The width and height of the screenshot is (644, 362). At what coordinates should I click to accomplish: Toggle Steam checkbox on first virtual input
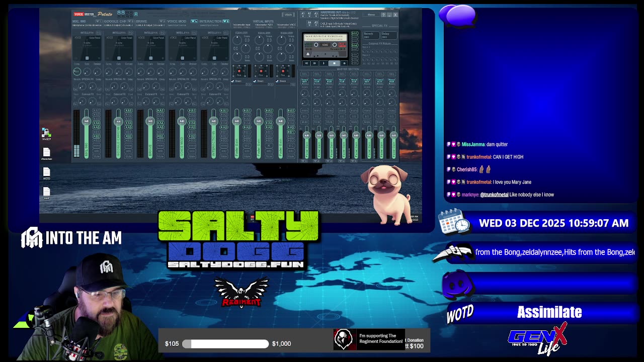[232, 81]
